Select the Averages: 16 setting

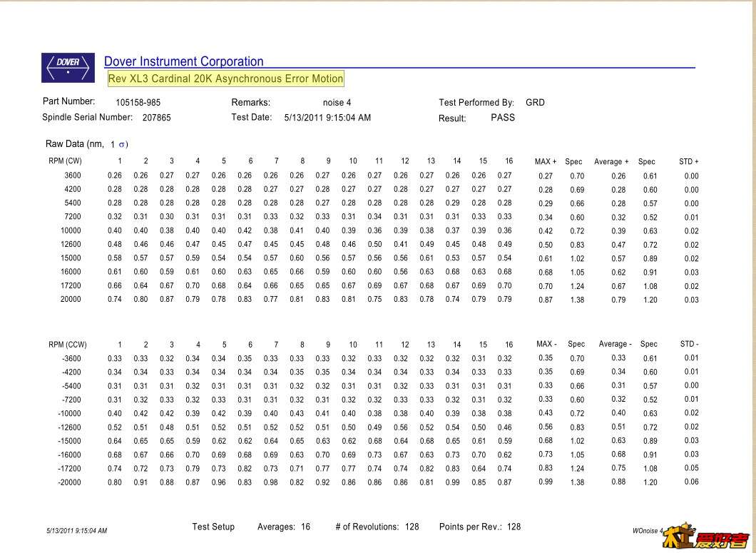284,527
